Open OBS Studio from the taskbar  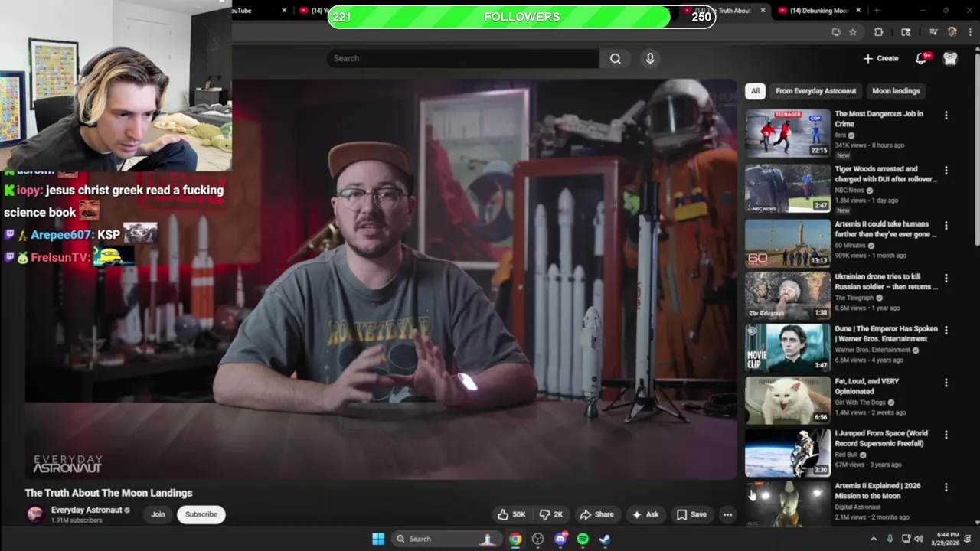[x=538, y=539]
